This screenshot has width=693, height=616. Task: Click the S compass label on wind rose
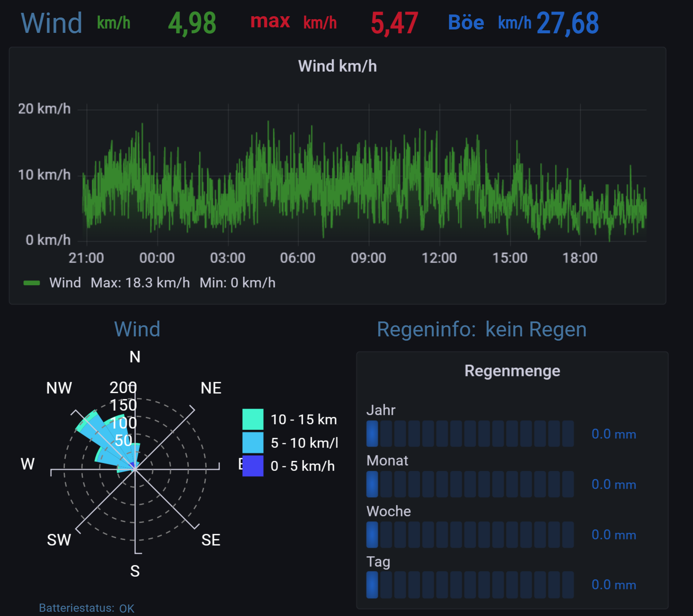pos(135,571)
